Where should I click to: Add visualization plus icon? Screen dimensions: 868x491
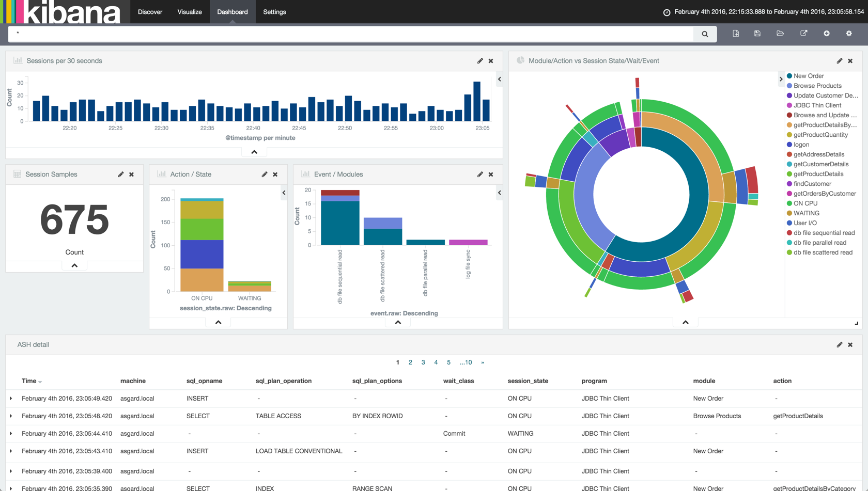click(x=827, y=34)
